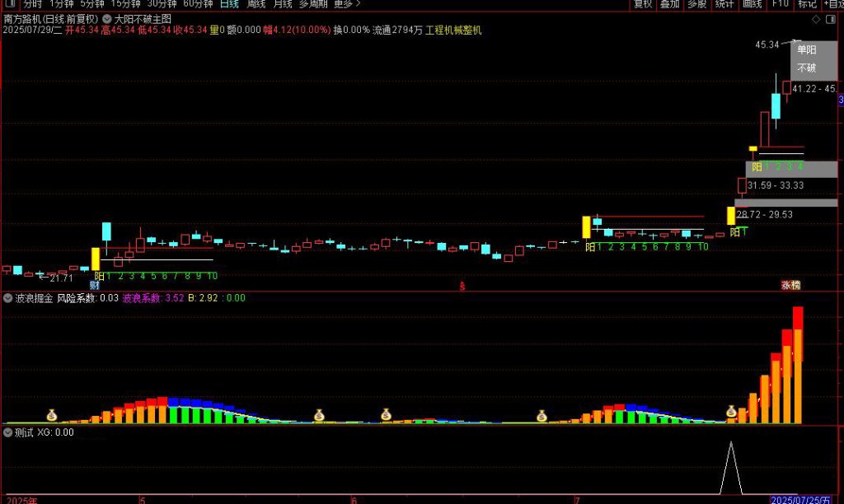Open the 画线 drawing tools button
The height and width of the screenshot is (504, 844).
[x=752, y=4]
